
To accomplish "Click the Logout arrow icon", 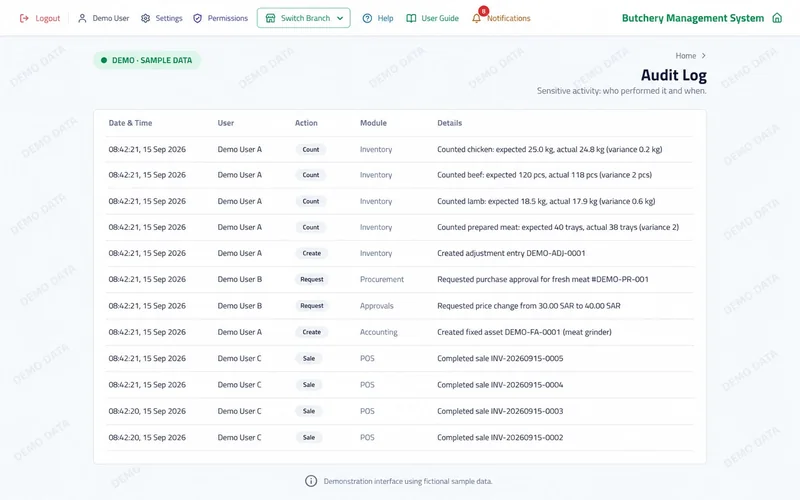I will [x=24, y=18].
